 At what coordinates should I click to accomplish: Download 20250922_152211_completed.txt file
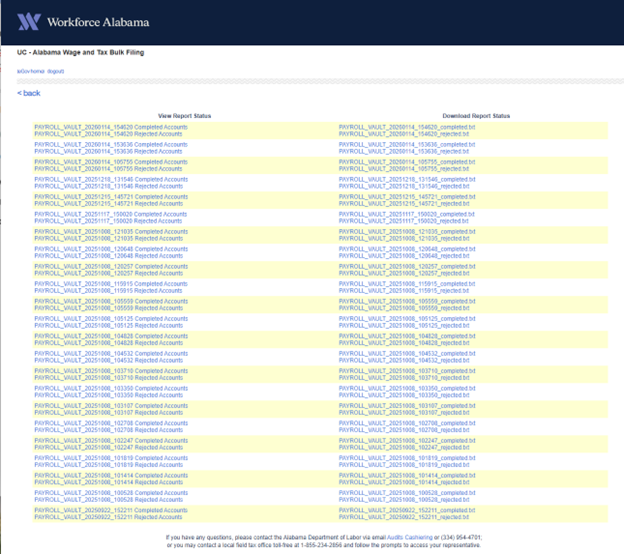click(407, 510)
